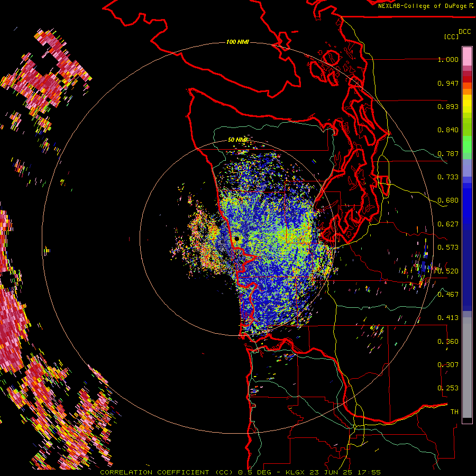Click the 100 NMI range ring label
Image resolution: width=476 pixels, height=476 pixels.
point(237,42)
